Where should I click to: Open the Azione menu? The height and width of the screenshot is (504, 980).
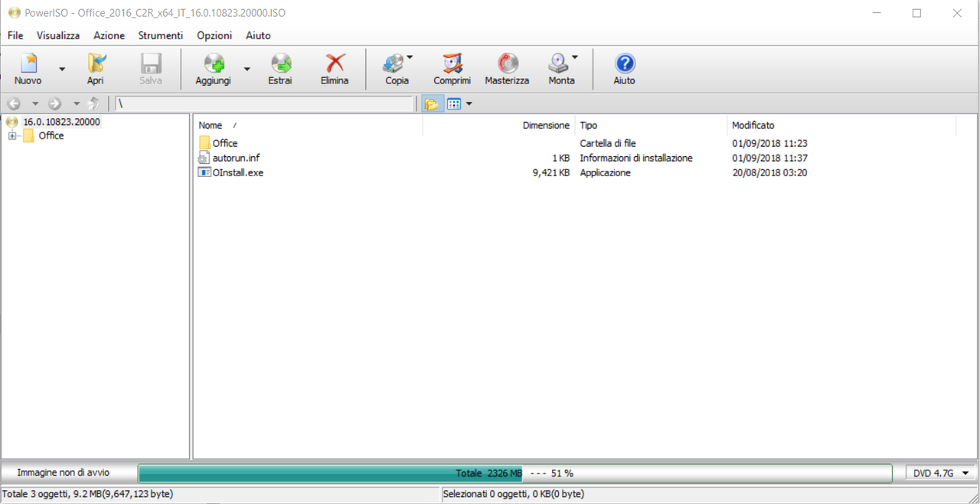point(109,35)
